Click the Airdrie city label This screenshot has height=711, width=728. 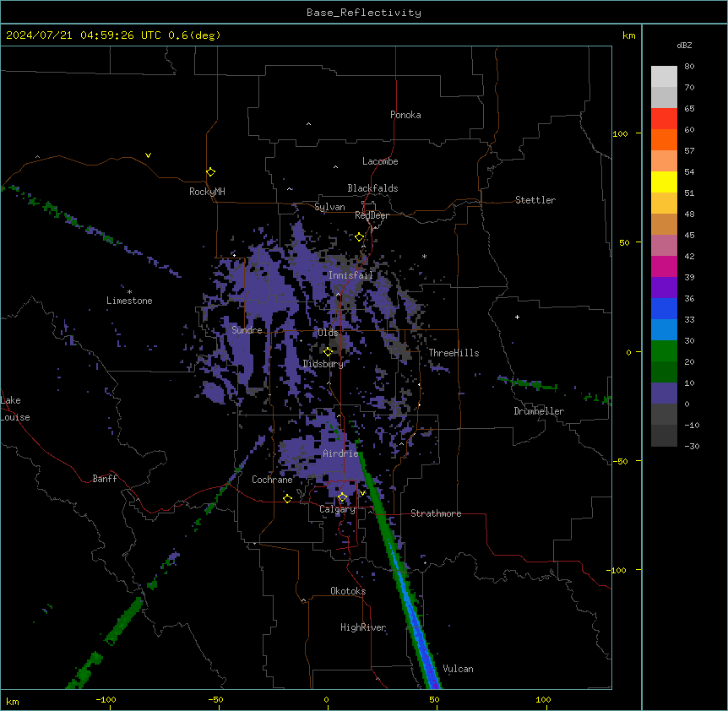click(x=340, y=453)
